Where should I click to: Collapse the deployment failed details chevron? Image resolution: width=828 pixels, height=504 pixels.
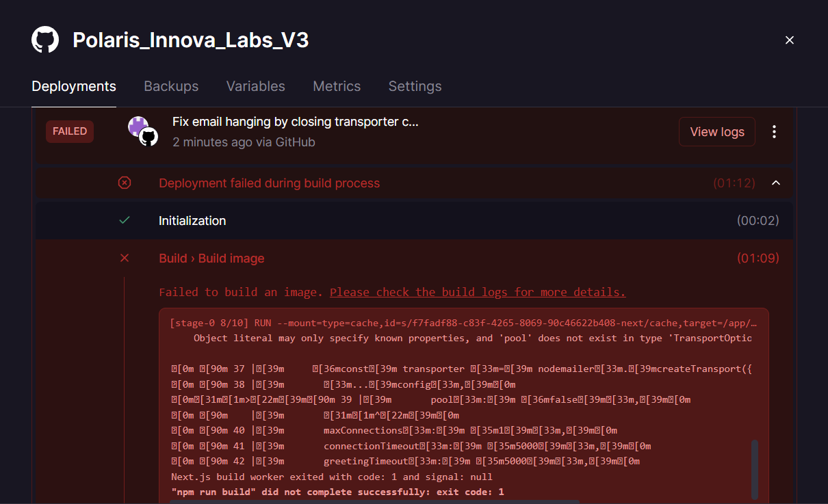click(775, 183)
